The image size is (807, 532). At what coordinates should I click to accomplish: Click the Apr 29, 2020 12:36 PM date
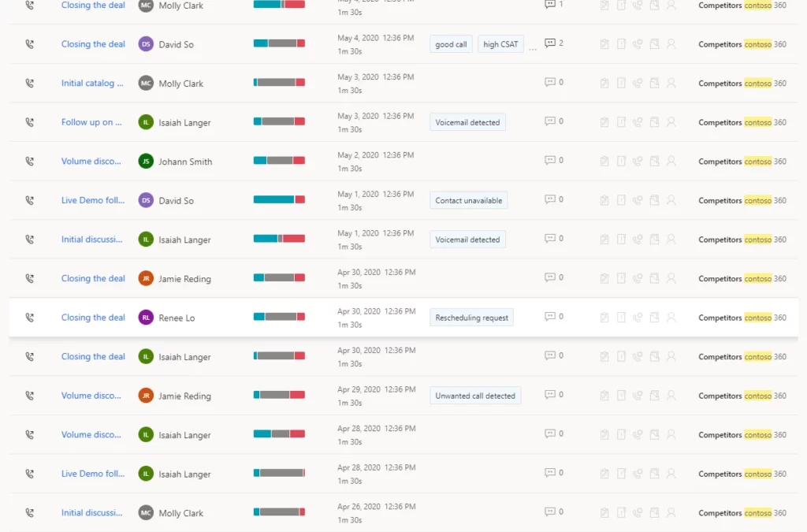coord(376,389)
